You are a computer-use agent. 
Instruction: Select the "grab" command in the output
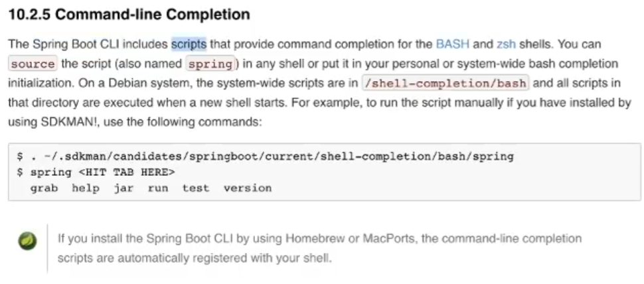[44, 188]
